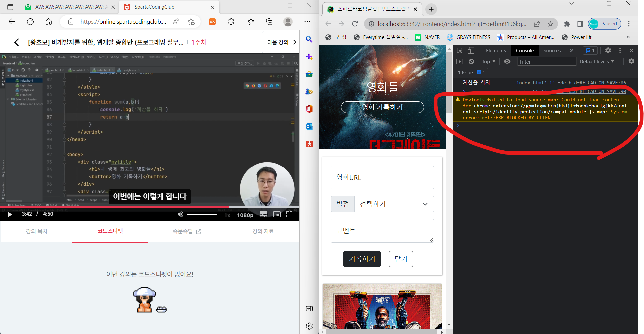Open DevTools customize three-dot menu

pos(620,50)
